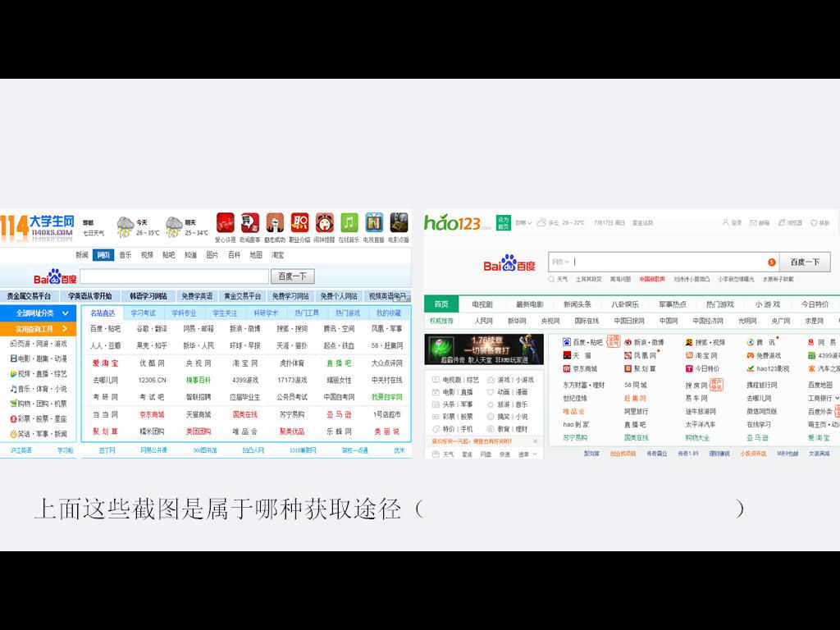Viewport: 840px width, 630px height.
Task: Open 电影·剧集·动漫 category on 114 sidebar
Action: (38, 359)
